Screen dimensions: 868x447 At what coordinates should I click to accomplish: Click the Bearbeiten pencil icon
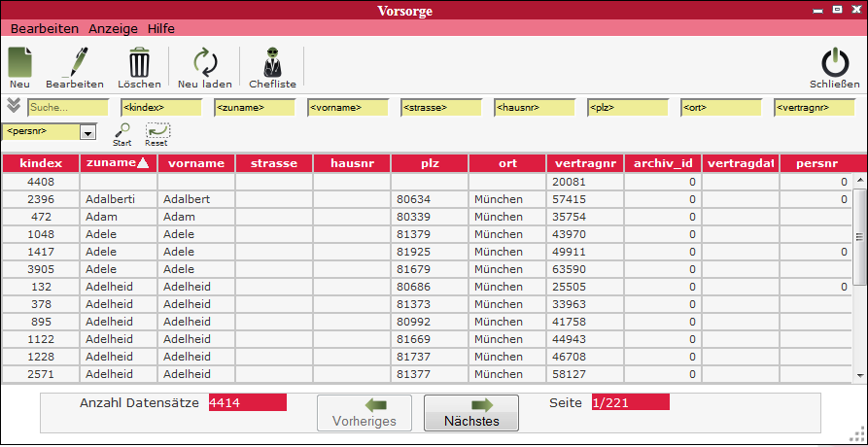(x=74, y=62)
